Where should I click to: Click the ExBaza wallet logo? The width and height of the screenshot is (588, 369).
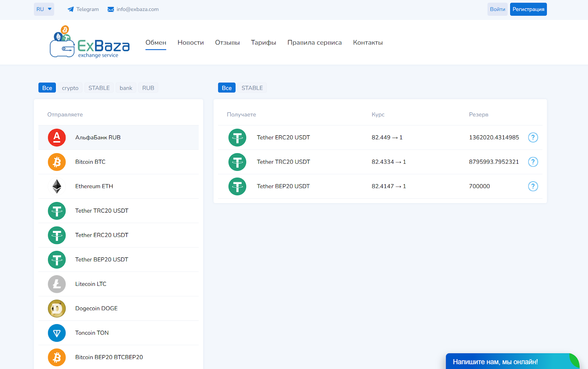click(90, 42)
